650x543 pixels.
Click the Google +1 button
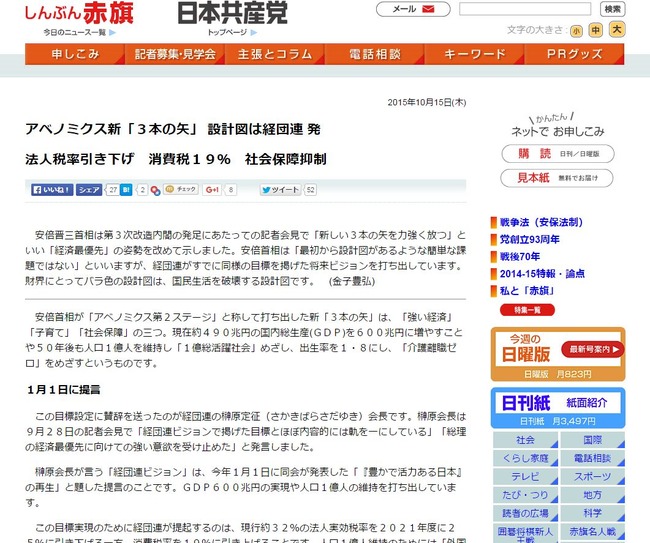212,190
